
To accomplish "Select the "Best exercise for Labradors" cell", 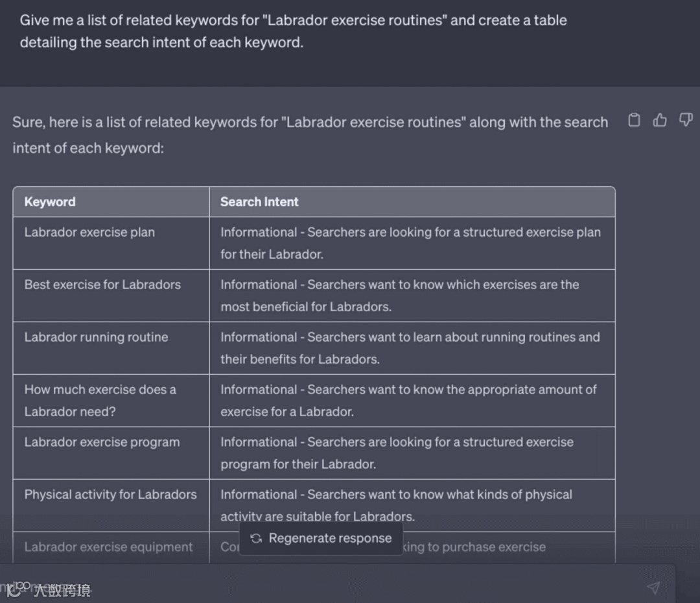I will click(x=102, y=285).
